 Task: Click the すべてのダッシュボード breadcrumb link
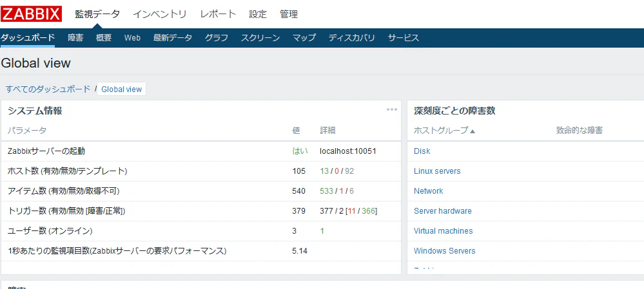point(48,89)
